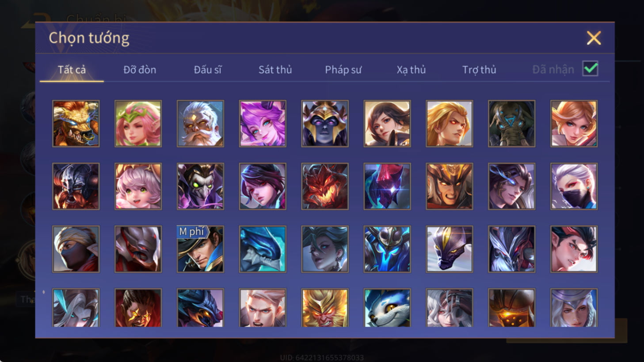Viewport: 644px width, 362px height.
Task: Show the 'Pháp sư' heroes tab
Action: (343, 70)
